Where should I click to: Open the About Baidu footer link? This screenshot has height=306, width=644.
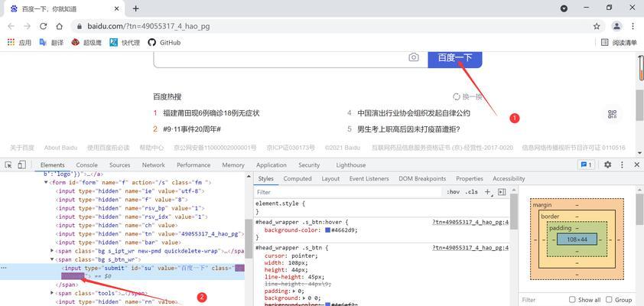[60, 148]
